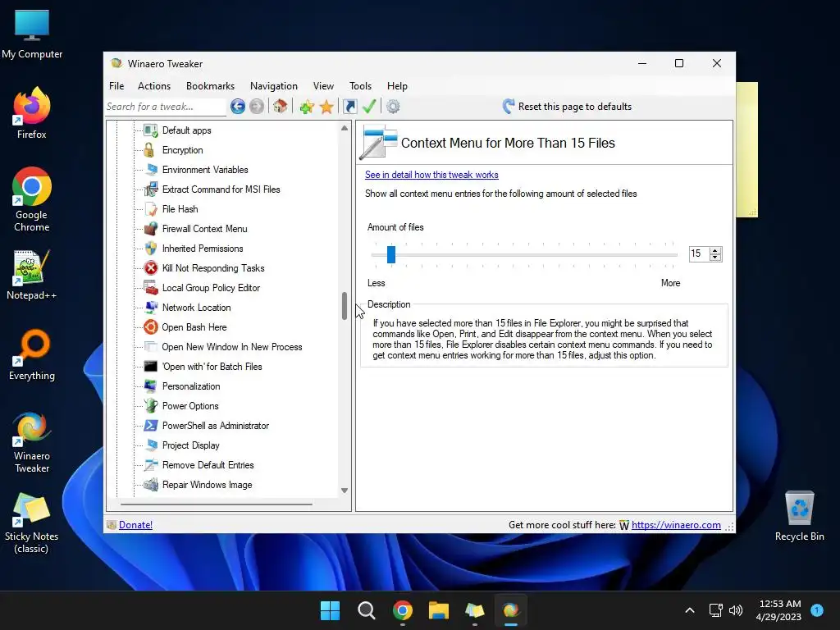Open the Recycle Bin desktop icon
The image size is (840, 630).
click(799, 515)
